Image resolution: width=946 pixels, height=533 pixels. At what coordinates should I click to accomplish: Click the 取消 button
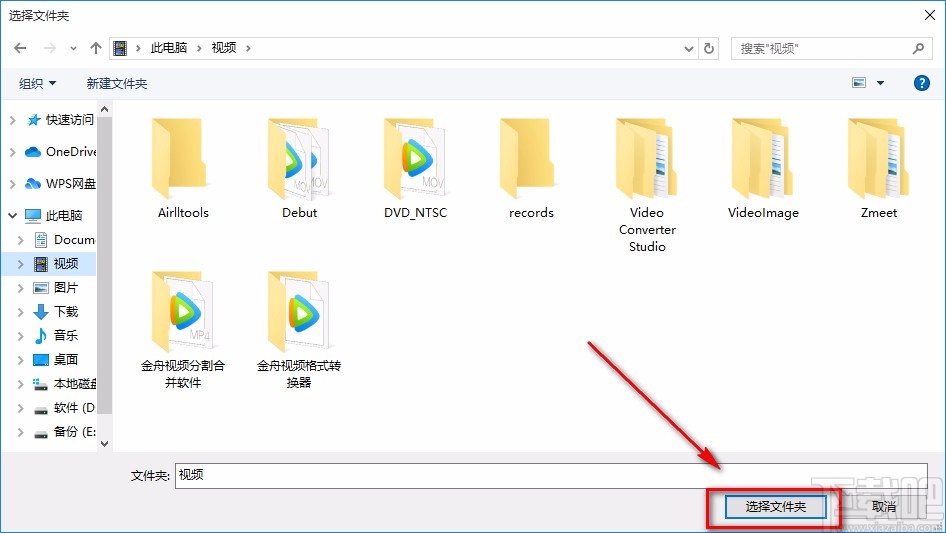pyautogui.click(x=884, y=507)
